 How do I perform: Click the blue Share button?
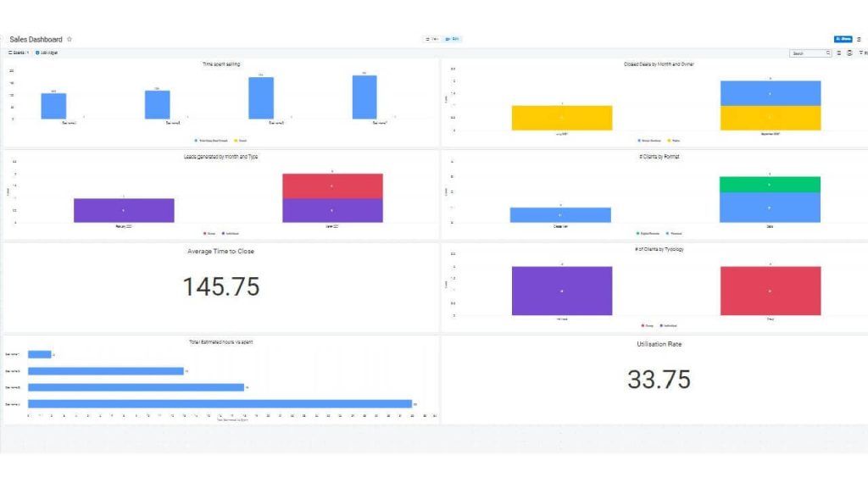[843, 39]
